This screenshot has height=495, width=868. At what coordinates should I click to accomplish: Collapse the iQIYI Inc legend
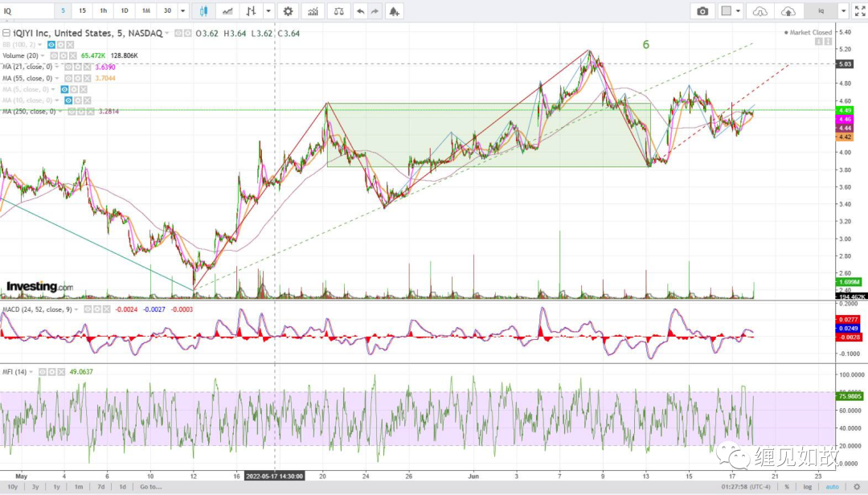tap(6, 33)
